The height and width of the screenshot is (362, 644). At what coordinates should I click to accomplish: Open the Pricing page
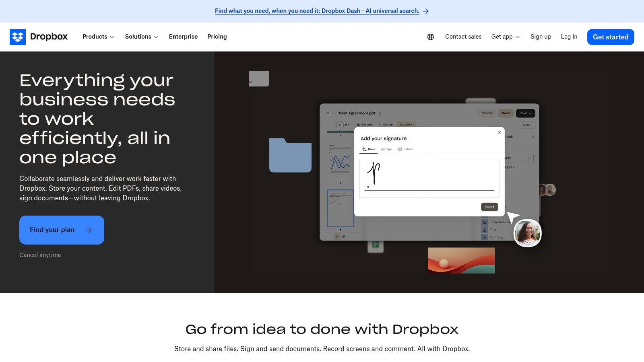(x=217, y=37)
